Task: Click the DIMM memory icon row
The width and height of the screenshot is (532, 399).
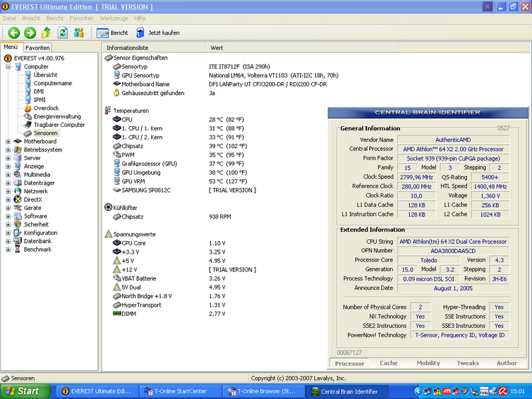Action: click(x=168, y=314)
